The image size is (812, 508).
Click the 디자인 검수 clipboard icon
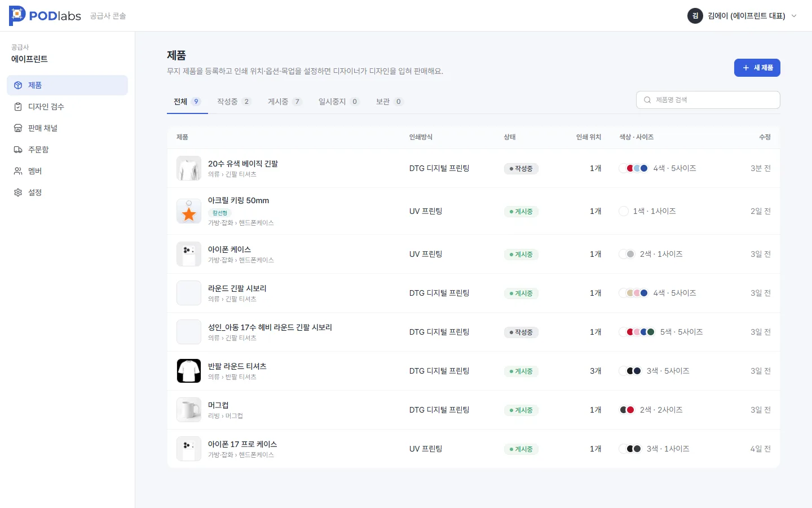point(18,107)
